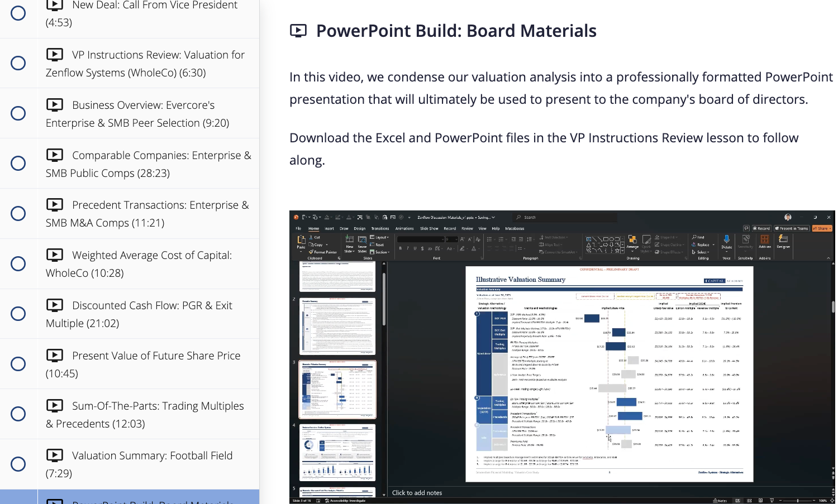This screenshot has width=838, height=504.
Task: Check Sum-Of-The-Parts lesson completion circle
Action: tap(18, 414)
